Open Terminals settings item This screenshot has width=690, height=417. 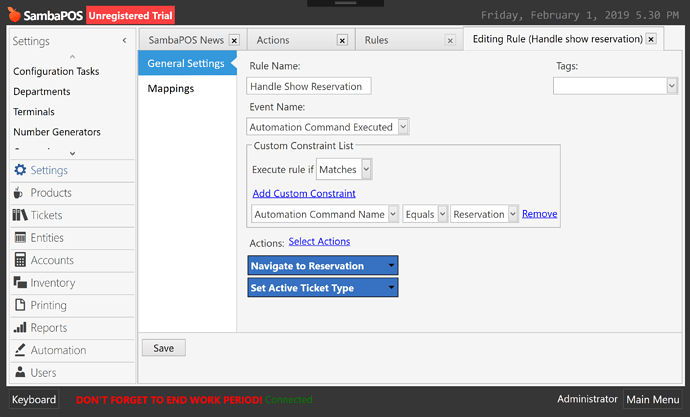click(x=34, y=112)
